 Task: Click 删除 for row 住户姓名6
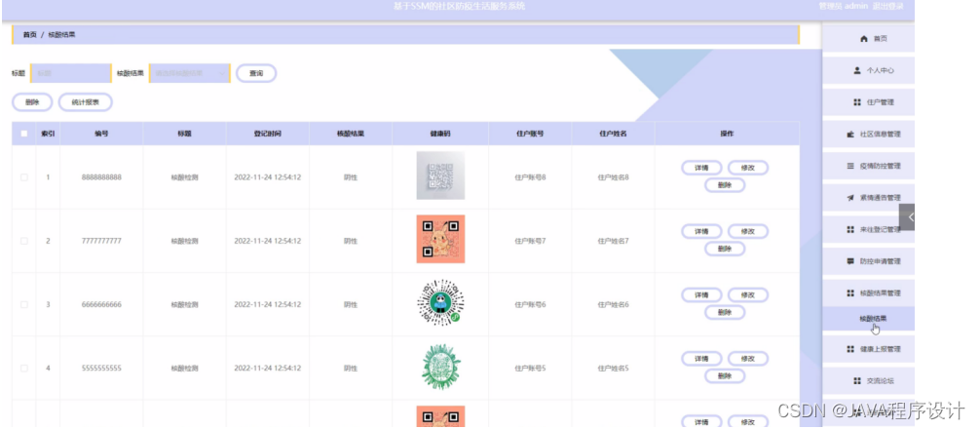[x=725, y=313]
